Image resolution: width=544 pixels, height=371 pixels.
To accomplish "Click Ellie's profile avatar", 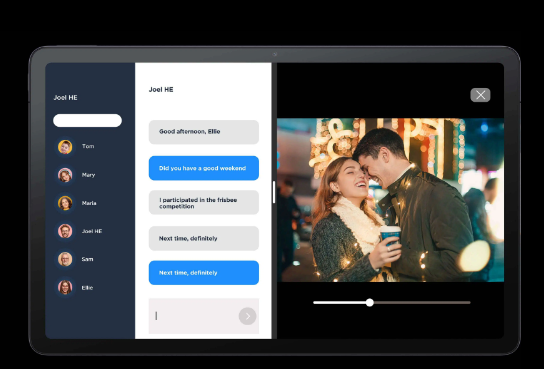I will coord(65,287).
